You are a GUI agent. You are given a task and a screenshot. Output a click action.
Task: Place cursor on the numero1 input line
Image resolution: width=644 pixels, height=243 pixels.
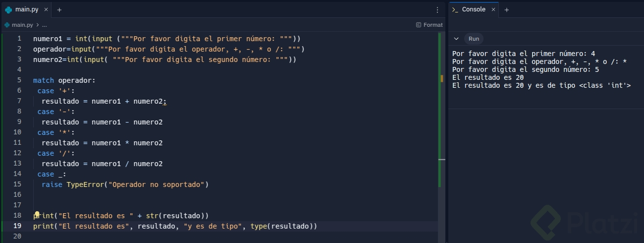pos(167,38)
